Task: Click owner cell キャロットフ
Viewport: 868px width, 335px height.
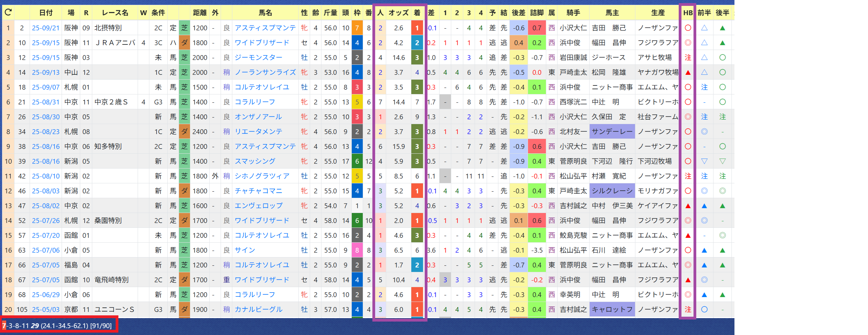Action: tap(612, 309)
